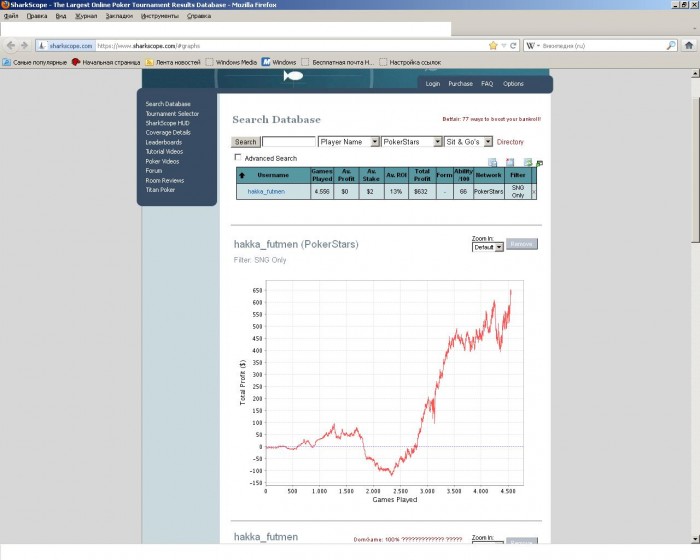
Task: Click the small window icon above table corner
Action: pyautogui.click(x=539, y=163)
